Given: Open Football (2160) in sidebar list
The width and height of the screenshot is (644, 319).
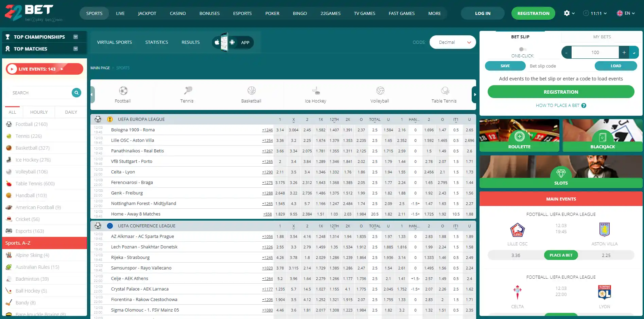Looking at the screenshot, I should [x=45, y=124].
